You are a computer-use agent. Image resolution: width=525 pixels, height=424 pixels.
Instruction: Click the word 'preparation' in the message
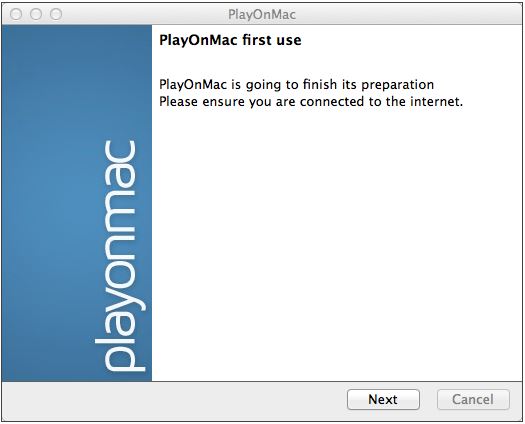click(398, 85)
